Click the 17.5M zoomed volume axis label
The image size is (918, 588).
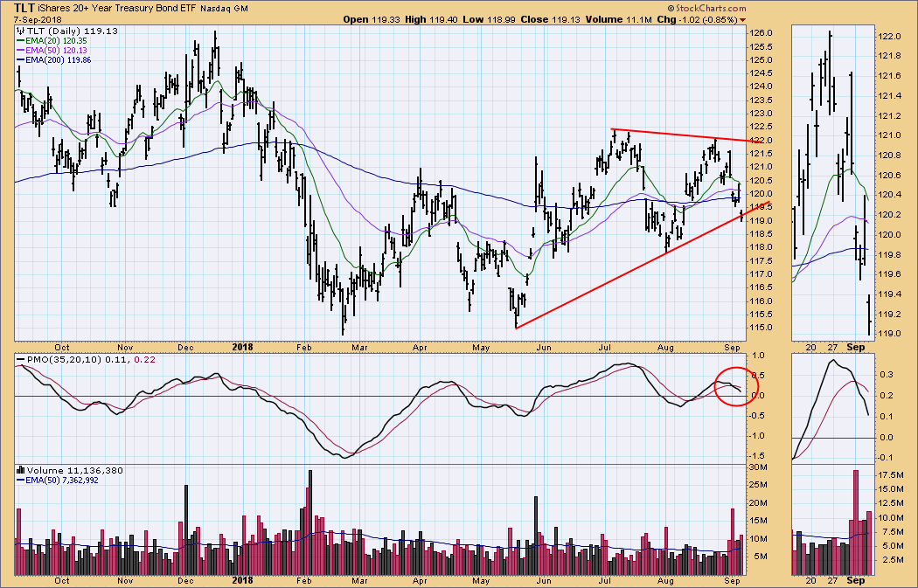[x=893, y=475]
